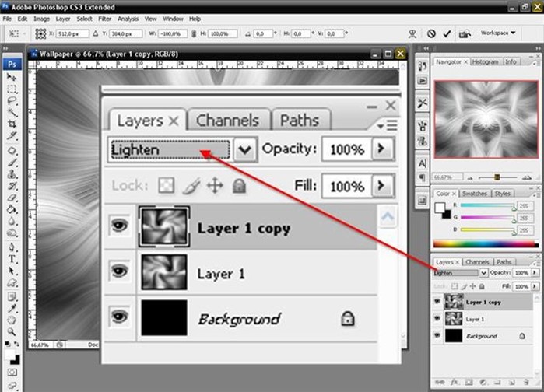Toggle maintain aspect ratio chain link
Screen dimensions: 544x392
194,33
